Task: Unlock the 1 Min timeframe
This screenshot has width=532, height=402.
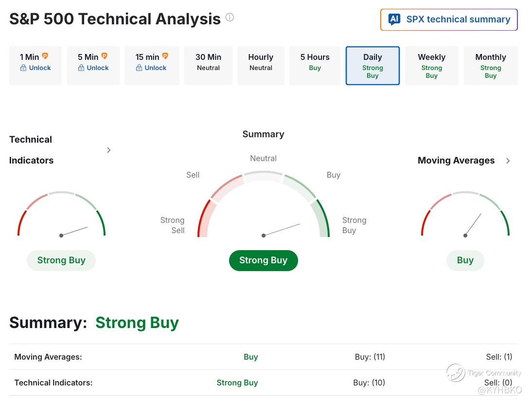Action: pyautogui.click(x=40, y=68)
